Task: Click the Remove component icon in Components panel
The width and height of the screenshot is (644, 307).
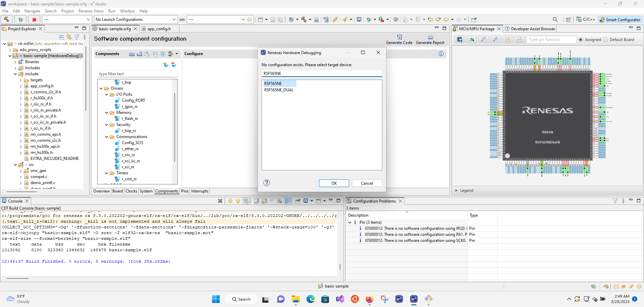Action: click(174, 64)
